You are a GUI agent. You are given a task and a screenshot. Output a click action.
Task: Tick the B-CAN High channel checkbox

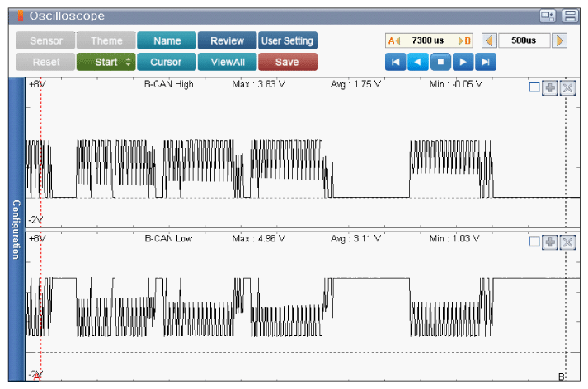tap(534, 88)
